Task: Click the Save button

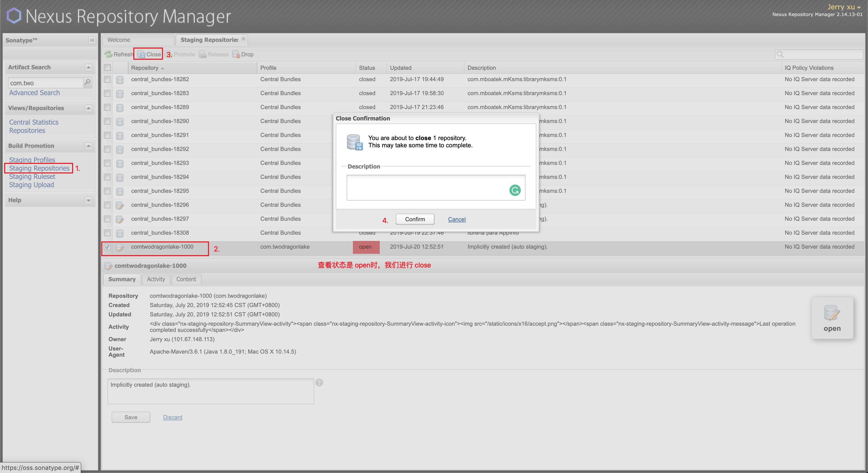Action: (131, 417)
